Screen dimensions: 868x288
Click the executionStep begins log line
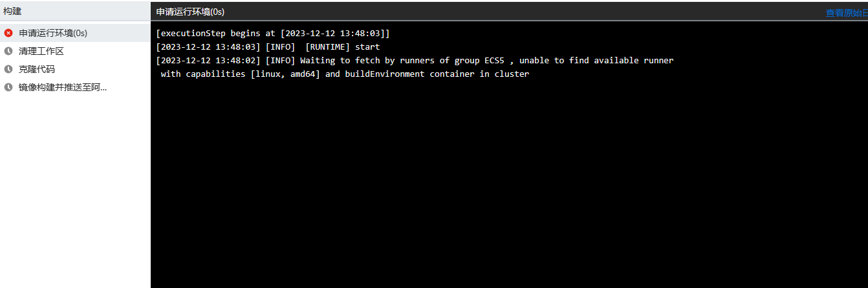pos(273,33)
